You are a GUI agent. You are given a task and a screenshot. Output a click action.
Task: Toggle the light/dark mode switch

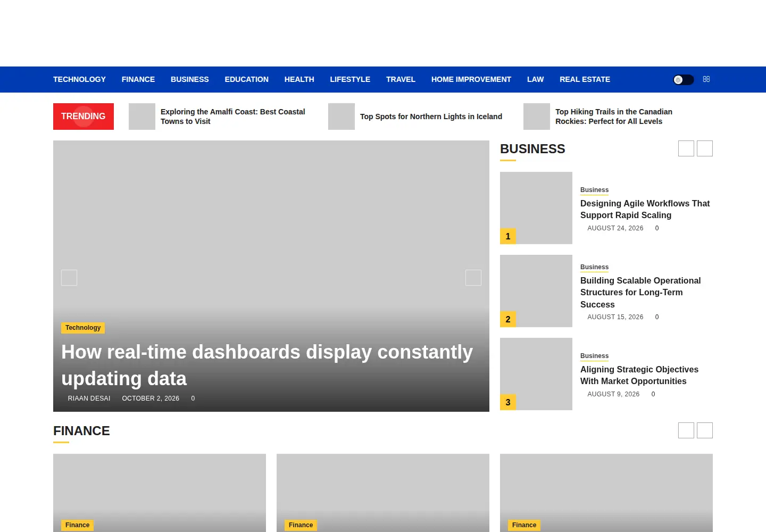[x=684, y=80]
